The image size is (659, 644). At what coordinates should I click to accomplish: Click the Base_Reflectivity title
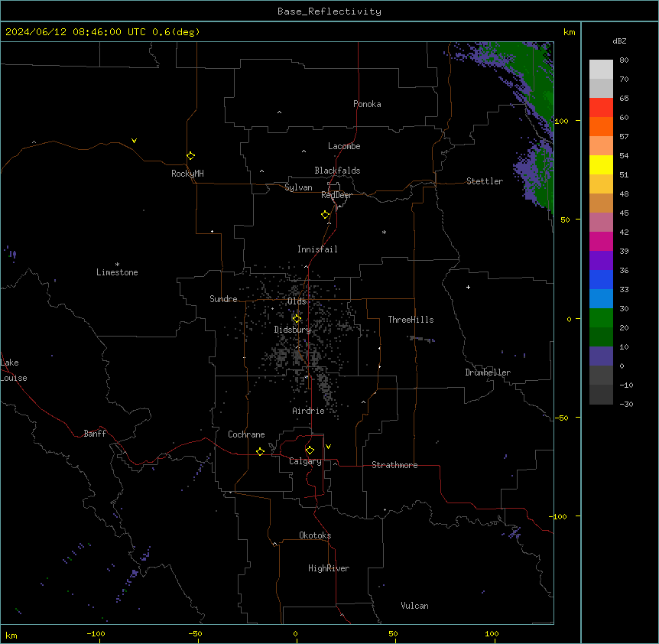[x=329, y=11]
